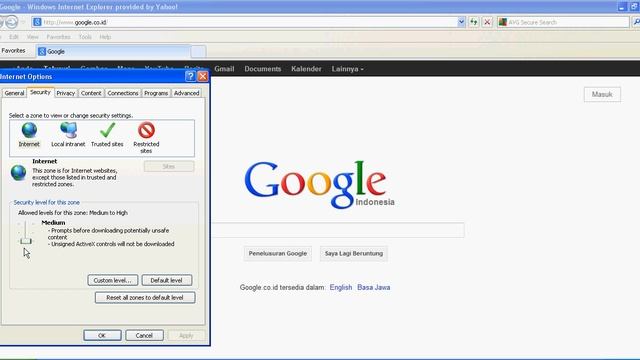This screenshot has height=360, width=640.
Task: Click the Saya Lagi Beruntung button
Action: [x=354, y=253]
